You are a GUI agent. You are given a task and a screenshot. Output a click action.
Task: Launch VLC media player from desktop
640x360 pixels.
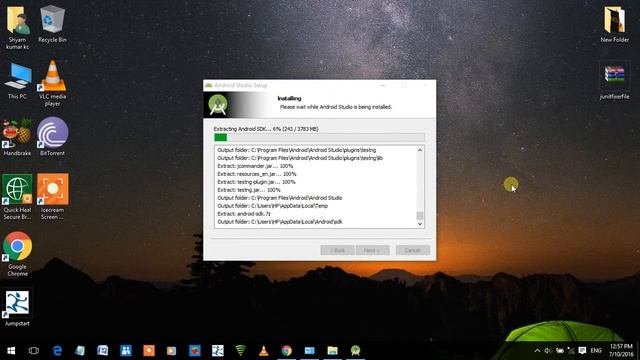pos(52,83)
